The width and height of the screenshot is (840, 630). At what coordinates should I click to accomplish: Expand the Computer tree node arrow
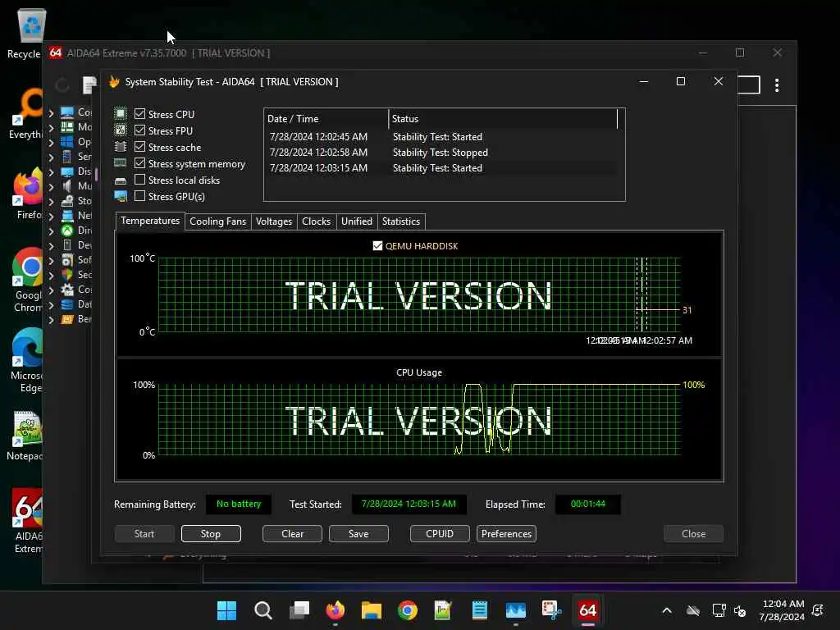point(51,112)
